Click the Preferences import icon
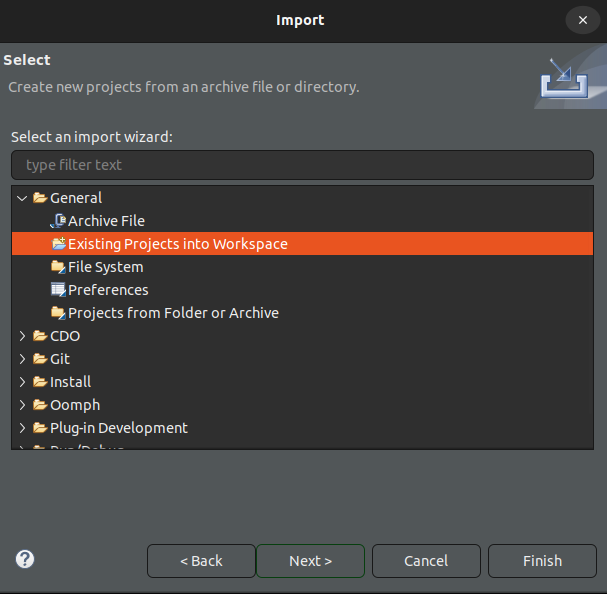607x594 pixels. click(58, 290)
